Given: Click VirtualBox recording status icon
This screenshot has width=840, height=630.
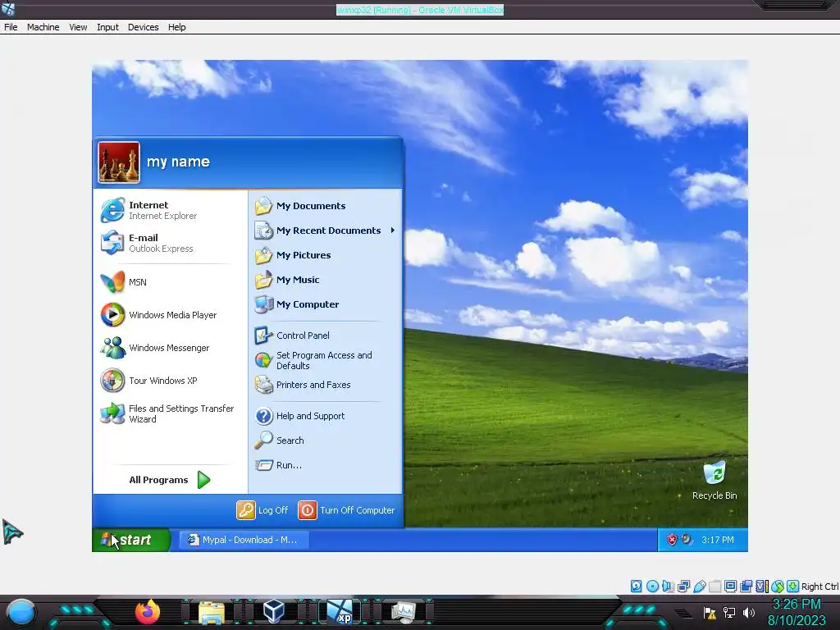Looking at the screenshot, I should click(746, 586).
